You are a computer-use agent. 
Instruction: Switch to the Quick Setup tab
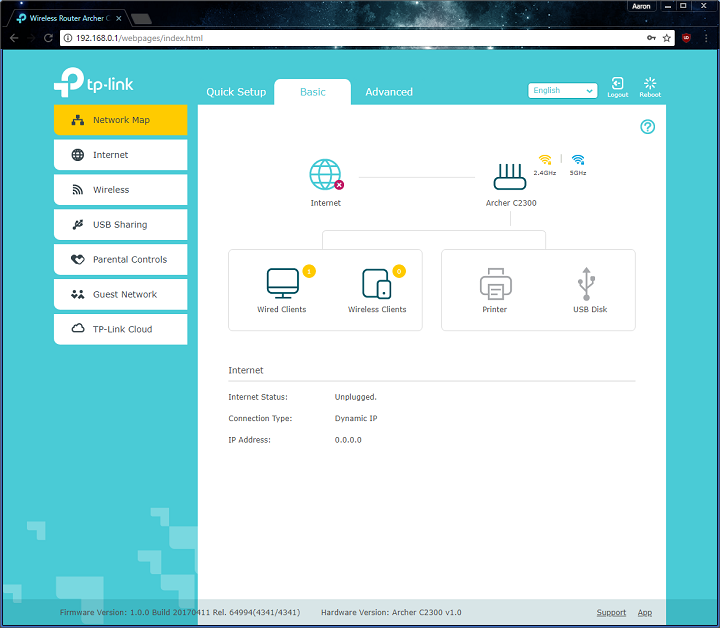tap(236, 92)
